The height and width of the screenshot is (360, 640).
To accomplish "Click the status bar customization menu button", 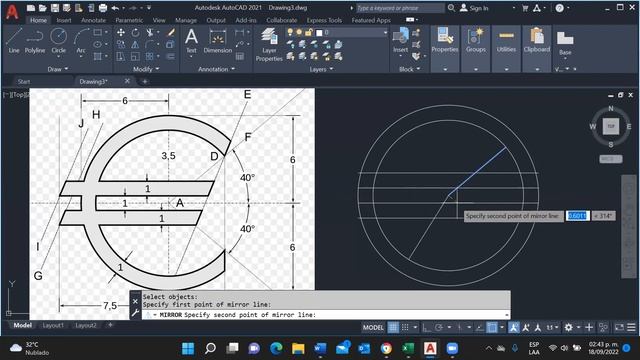I will click(631, 327).
